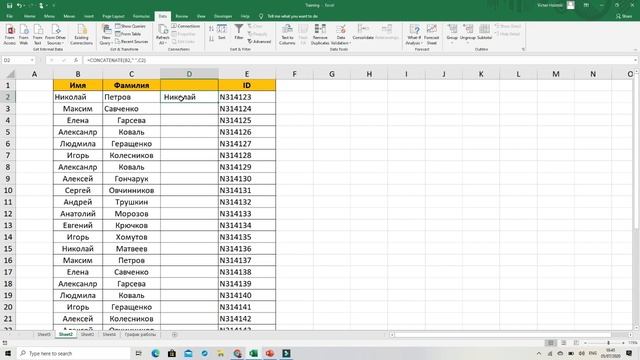Click Recent Sources button
The height and width of the screenshot is (360, 640).
coord(131,42)
